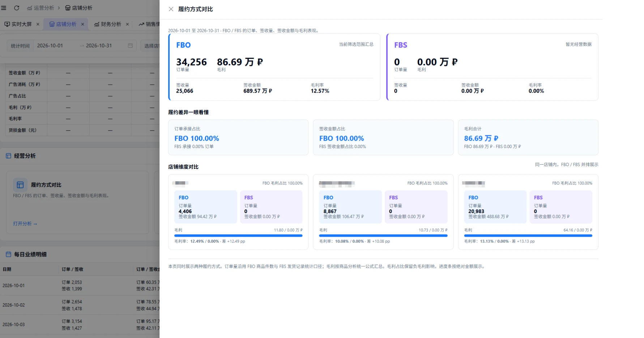Image resolution: width=644 pixels, height=338 pixels.
Task: Close the 履约方式对比 drawer
Action: [x=171, y=9]
